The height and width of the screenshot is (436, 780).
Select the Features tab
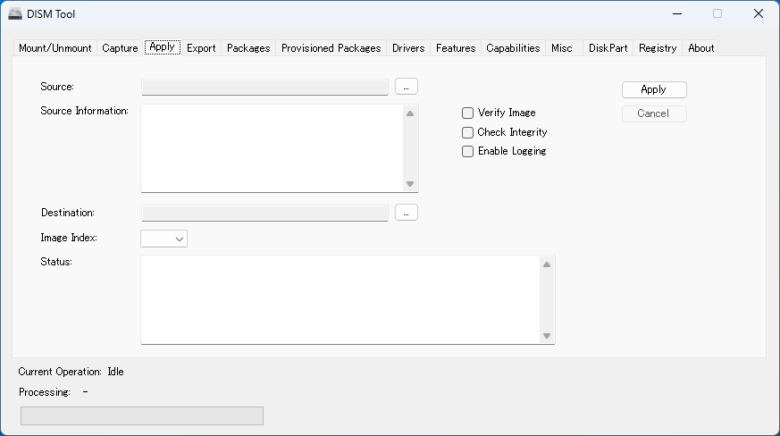pyautogui.click(x=456, y=48)
